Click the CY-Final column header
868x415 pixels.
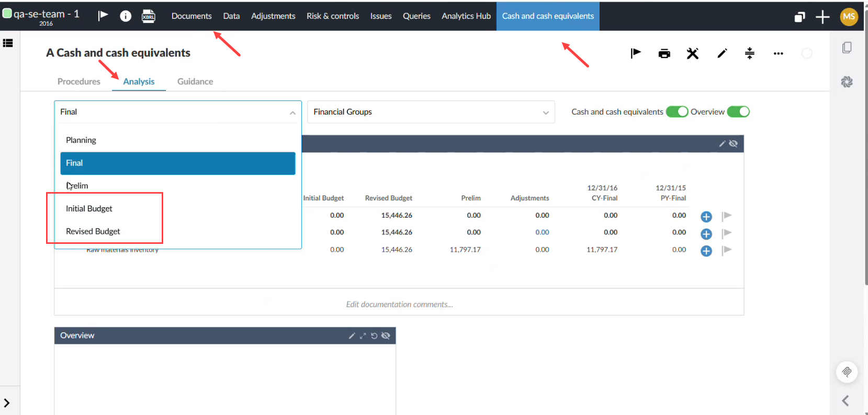pyautogui.click(x=604, y=198)
